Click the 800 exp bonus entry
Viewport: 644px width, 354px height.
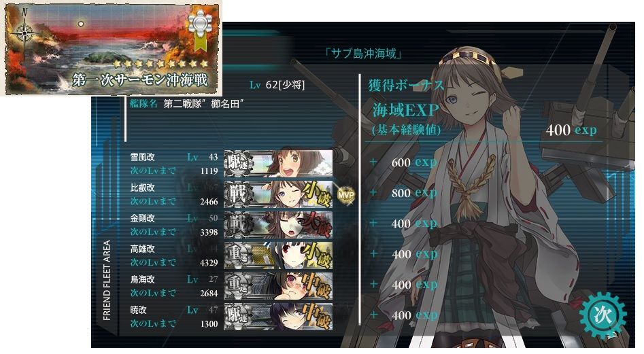click(413, 193)
